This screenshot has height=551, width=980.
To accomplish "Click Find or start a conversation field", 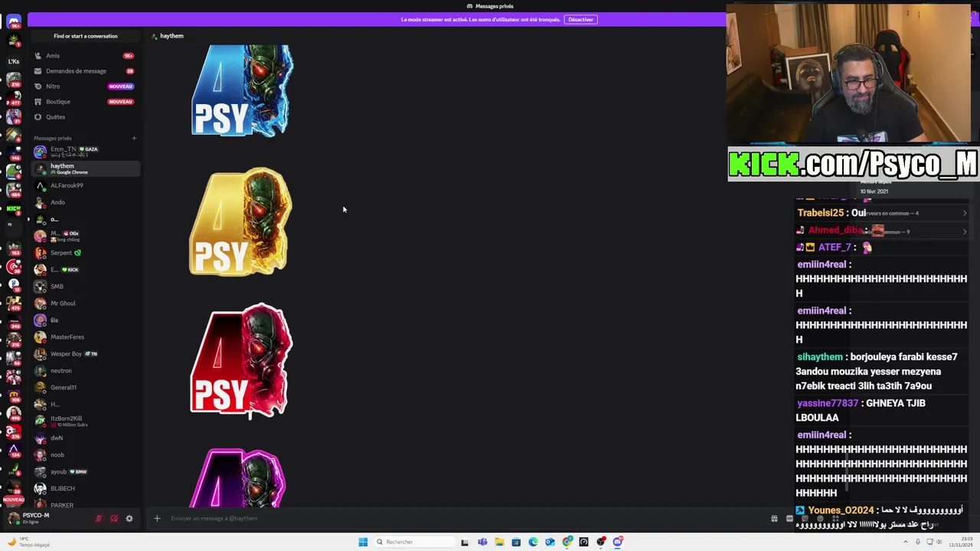I will [x=86, y=36].
